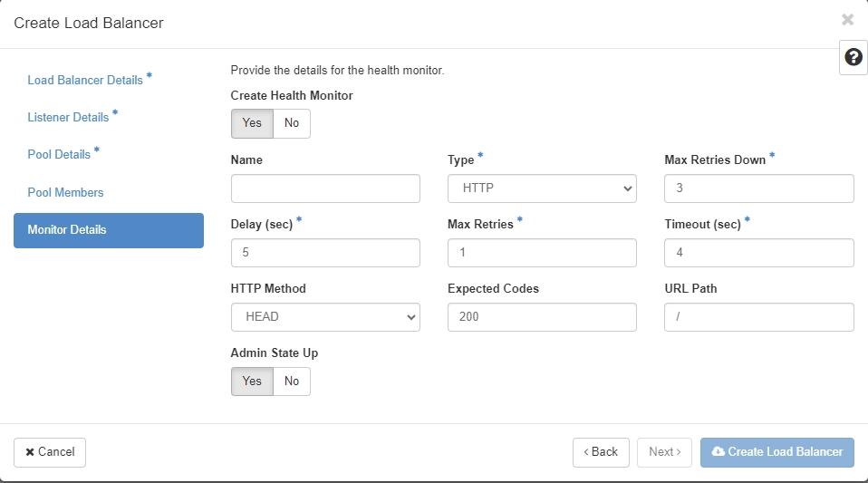
Task: Click the Back button
Action: pos(601,452)
